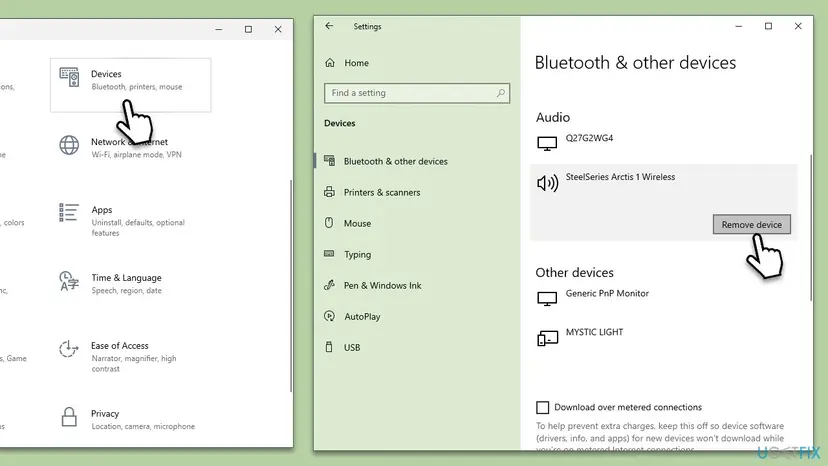Open Privacy settings label
The image size is (828, 466).
click(105, 413)
